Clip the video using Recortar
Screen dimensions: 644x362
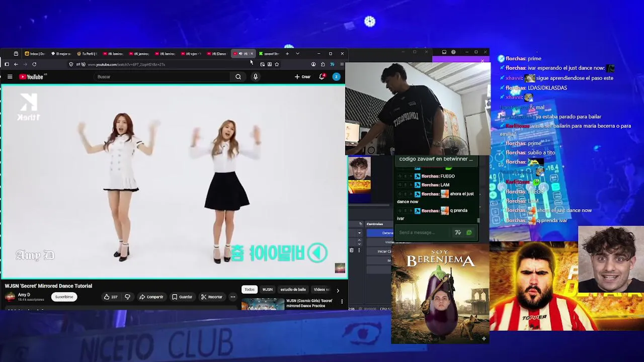[x=211, y=297]
